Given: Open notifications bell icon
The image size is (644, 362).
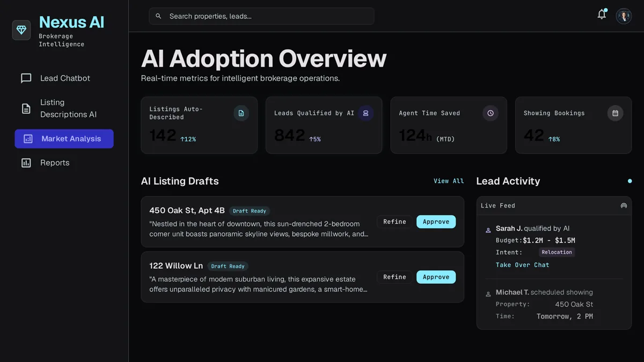Looking at the screenshot, I should pos(602,15).
